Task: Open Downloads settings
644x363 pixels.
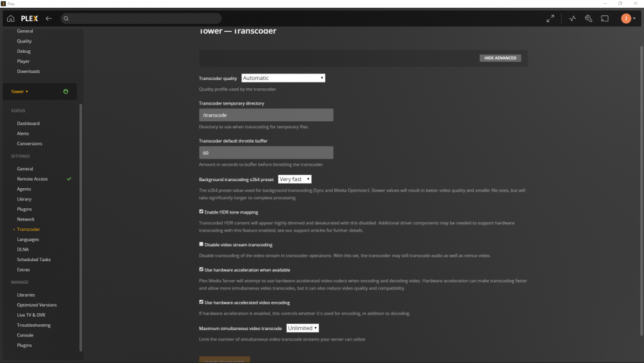Action: [28, 71]
